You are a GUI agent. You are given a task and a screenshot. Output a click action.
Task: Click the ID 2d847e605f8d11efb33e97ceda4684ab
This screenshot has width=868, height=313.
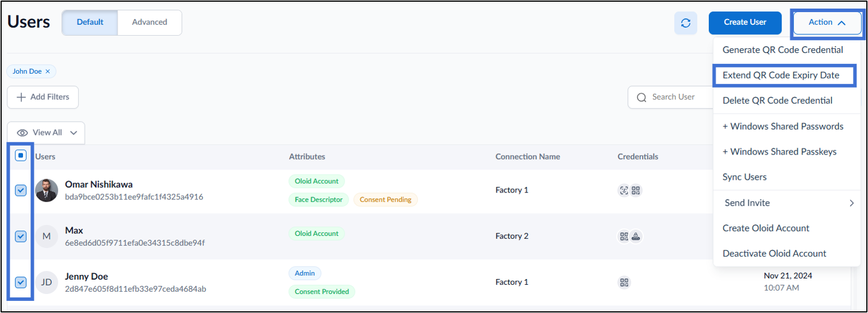135,289
